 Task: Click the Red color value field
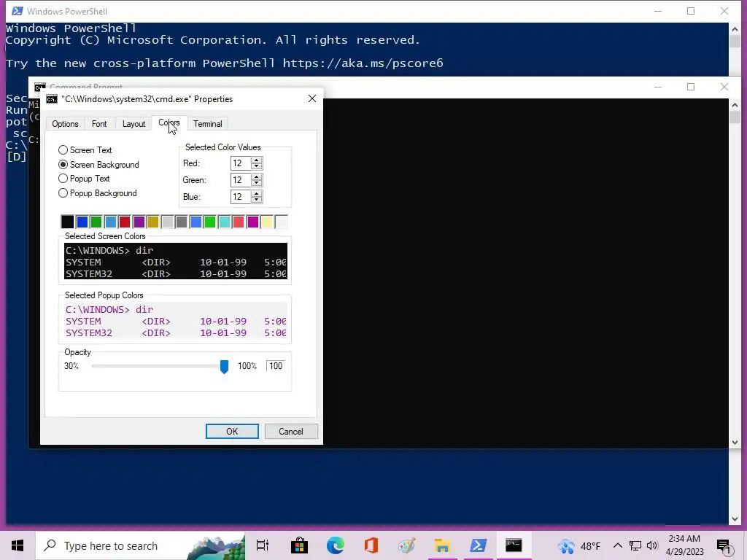(x=241, y=163)
